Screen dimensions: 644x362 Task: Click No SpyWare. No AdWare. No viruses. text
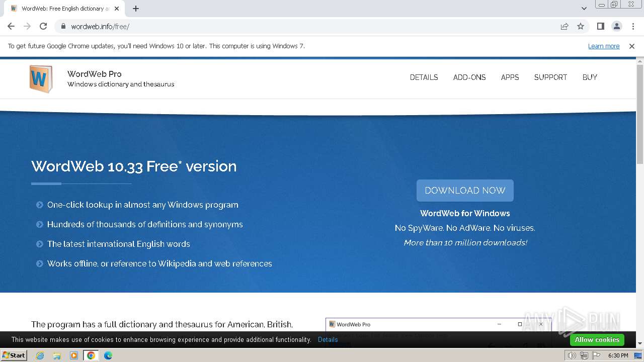coord(465,228)
